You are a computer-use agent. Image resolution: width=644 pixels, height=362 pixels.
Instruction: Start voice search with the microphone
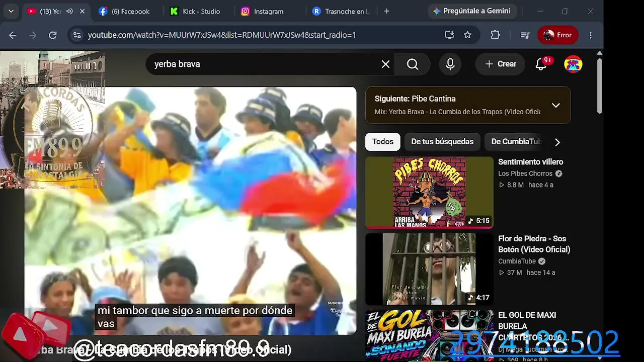[x=450, y=64]
